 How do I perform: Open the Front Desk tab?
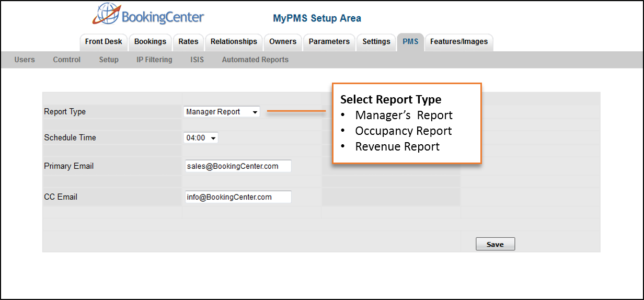tap(103, 42)
